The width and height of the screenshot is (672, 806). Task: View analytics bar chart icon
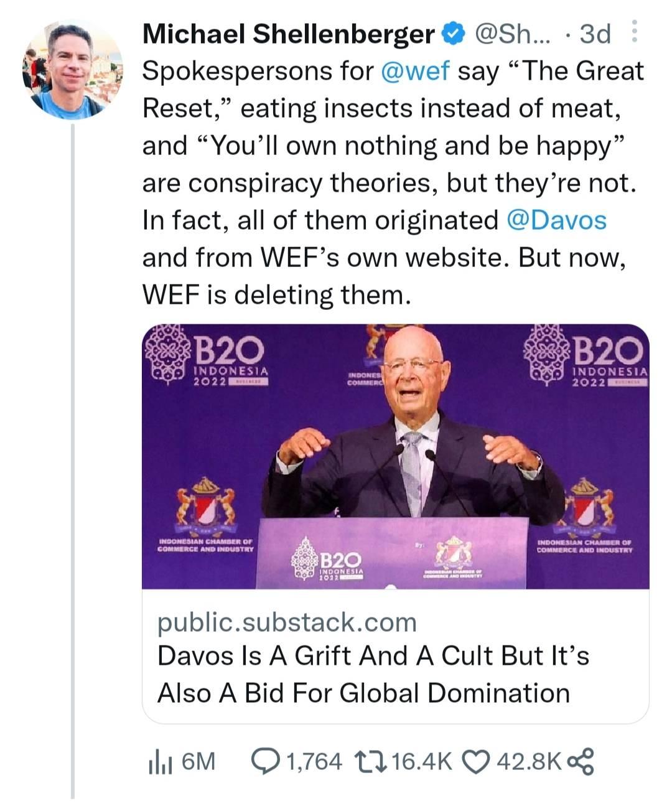160,762
